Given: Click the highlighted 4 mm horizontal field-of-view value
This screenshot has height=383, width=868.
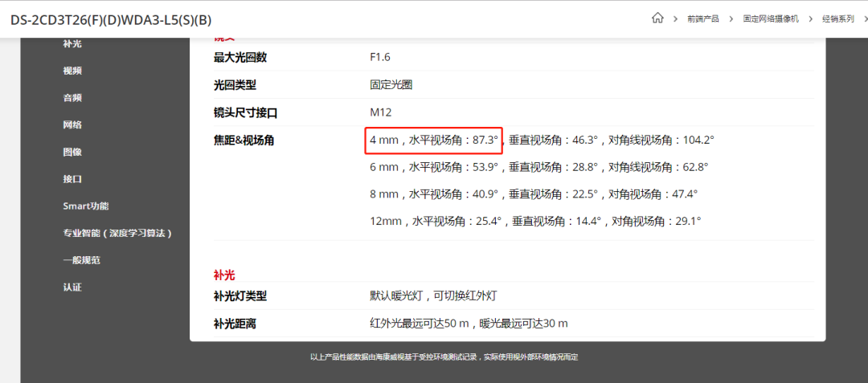Looking at the screenshot, I should pos(434,140).
